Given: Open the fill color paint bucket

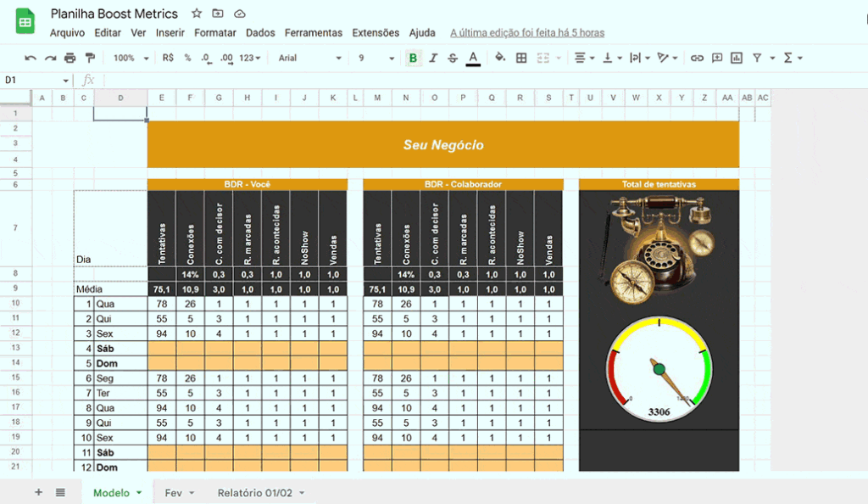Looking at the screenshot, I should point(500,58).
